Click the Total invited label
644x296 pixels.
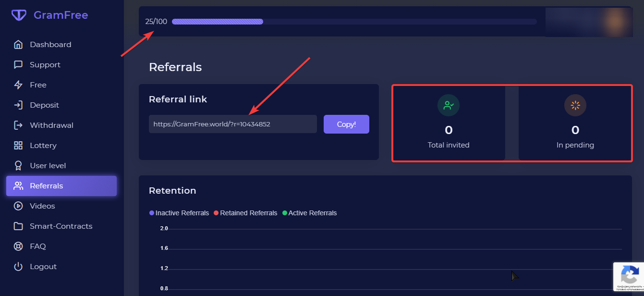point(449,145)
